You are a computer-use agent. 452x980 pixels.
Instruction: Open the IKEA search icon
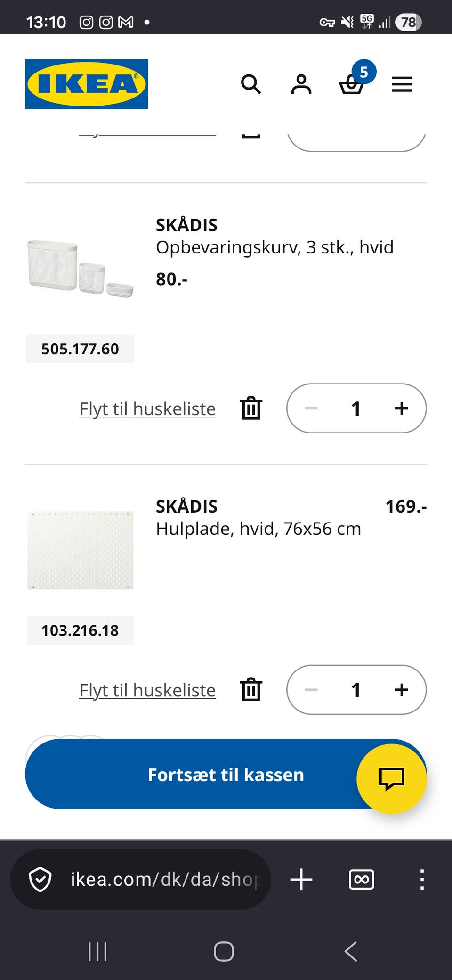click(250, 84)
